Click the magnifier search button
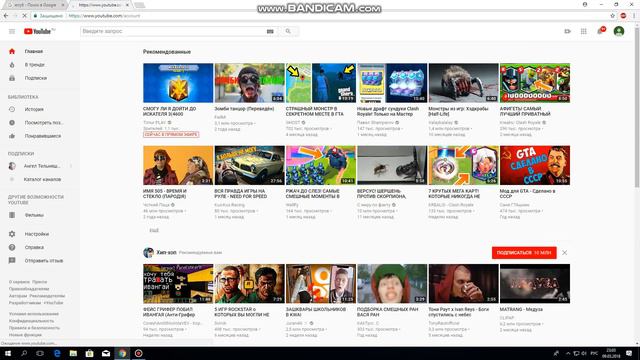Screen dimensions: 640x360 288,31
